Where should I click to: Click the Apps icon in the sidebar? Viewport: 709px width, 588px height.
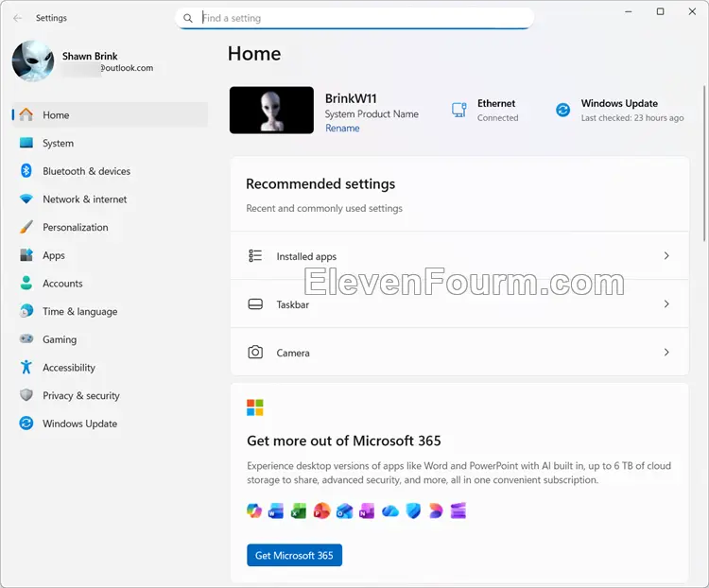[26, 255]
